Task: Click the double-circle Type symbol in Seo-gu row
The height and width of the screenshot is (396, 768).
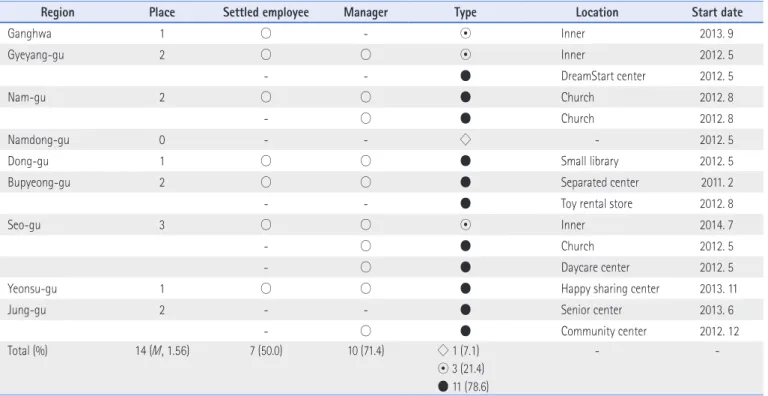Action: pos(465,224)
